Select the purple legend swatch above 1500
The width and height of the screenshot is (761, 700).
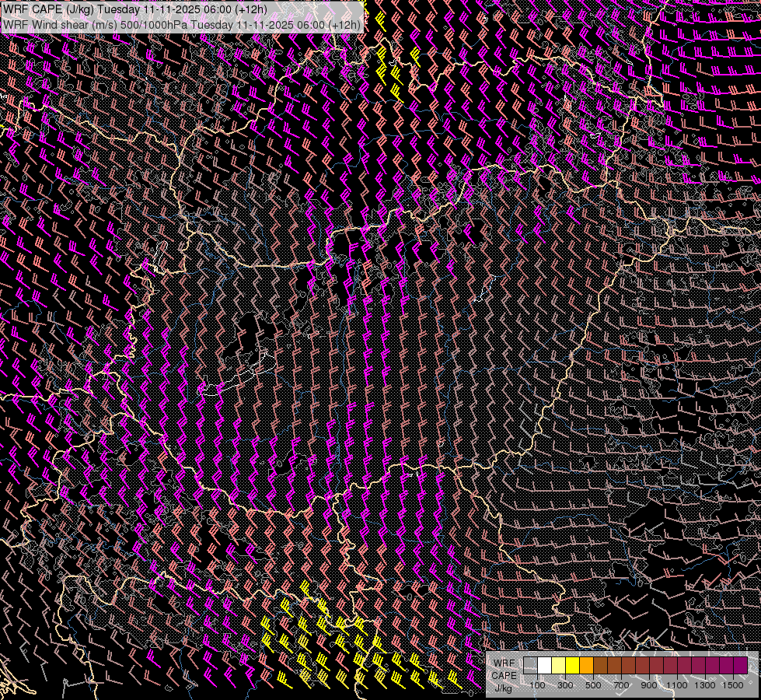point(740,665)
